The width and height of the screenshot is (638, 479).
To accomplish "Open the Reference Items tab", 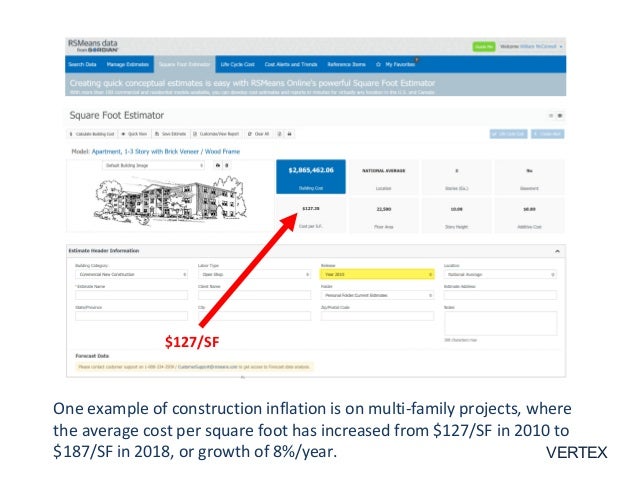I will click(x=347, y=64).
